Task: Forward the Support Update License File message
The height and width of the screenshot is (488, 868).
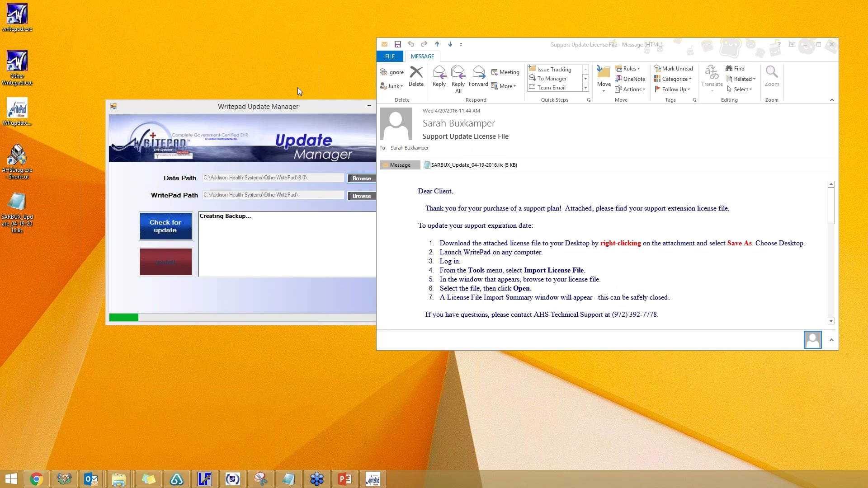Action: pos(478,76)
